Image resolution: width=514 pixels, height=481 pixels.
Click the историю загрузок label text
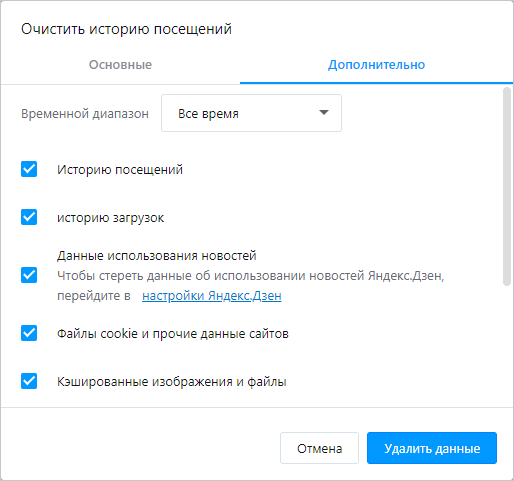pos(110,218)
